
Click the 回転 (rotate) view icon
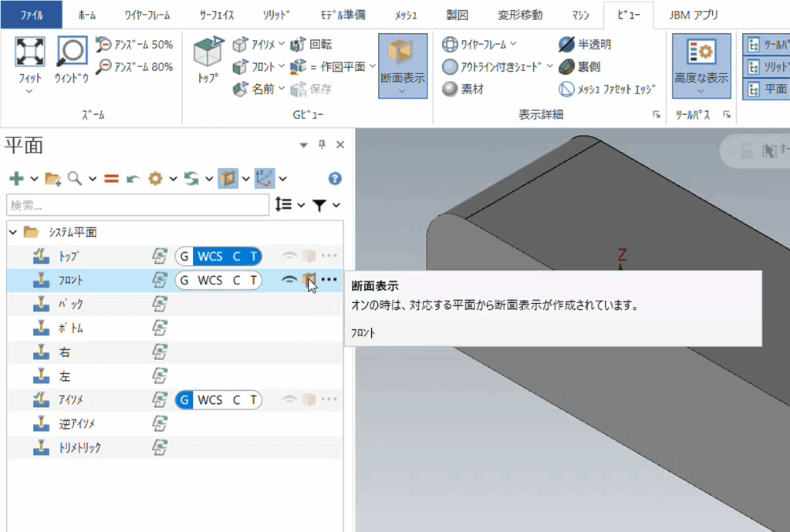click(x=299, y=45)
